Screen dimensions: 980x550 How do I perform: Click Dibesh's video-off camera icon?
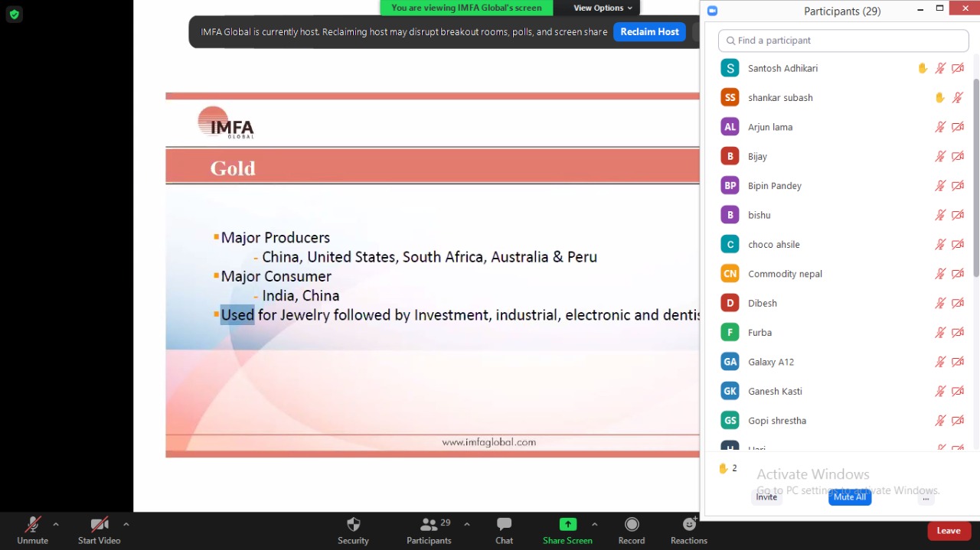pyautogui.click(x=958, y=303)
